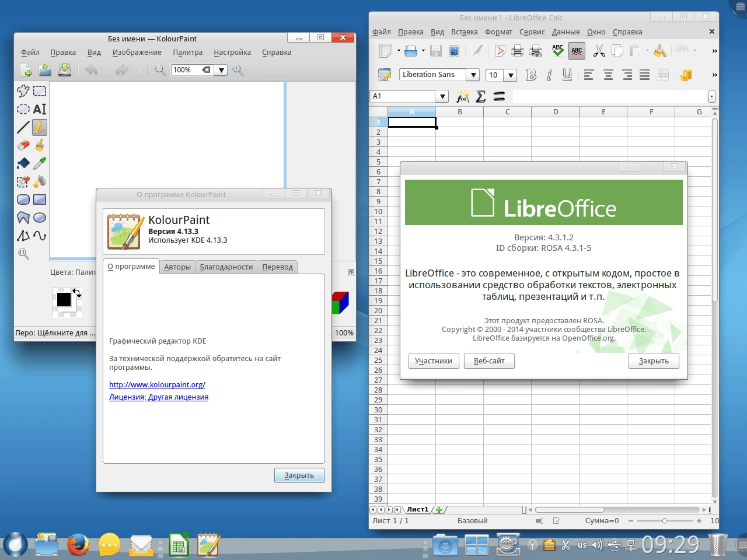Open the Изображение menu in KolourPaint

(137, 52)
